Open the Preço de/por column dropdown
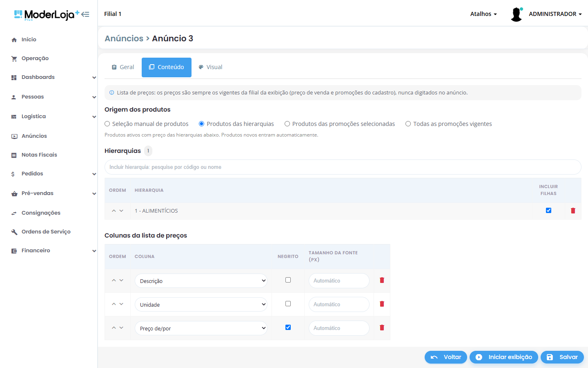 201,328
